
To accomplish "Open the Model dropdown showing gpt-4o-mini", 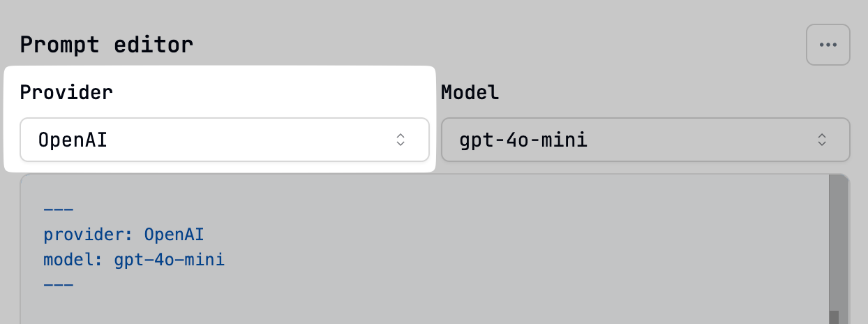I will (645, 140).
